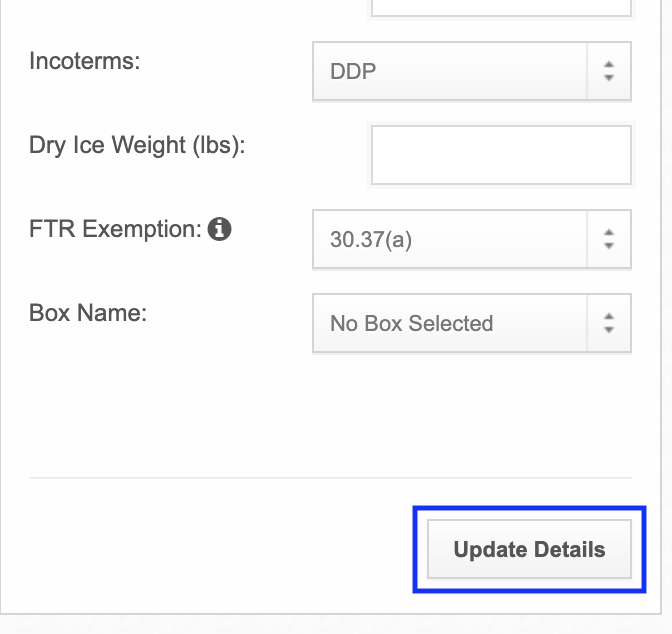Click the Incoterms label text

click(84, 61)
